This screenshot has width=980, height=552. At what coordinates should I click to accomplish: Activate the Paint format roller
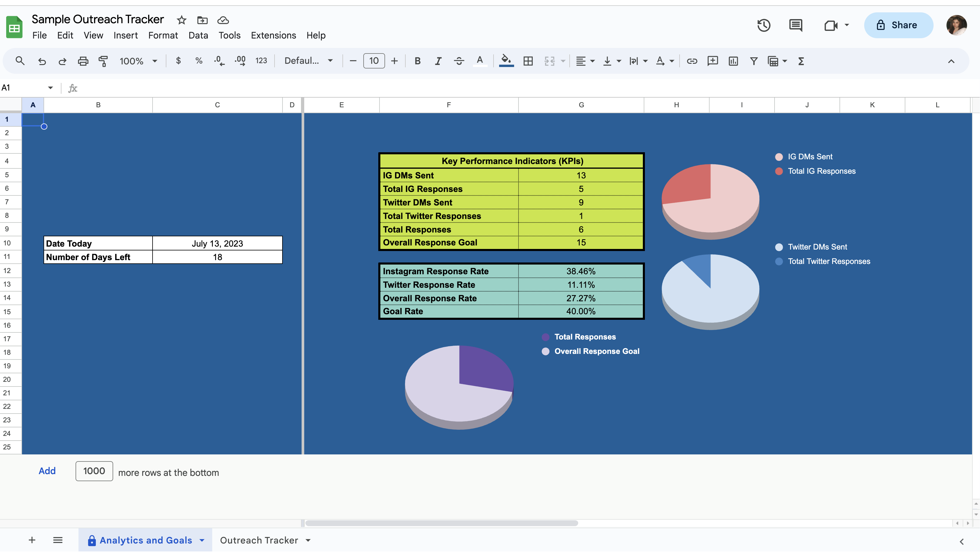pos(103,61)
